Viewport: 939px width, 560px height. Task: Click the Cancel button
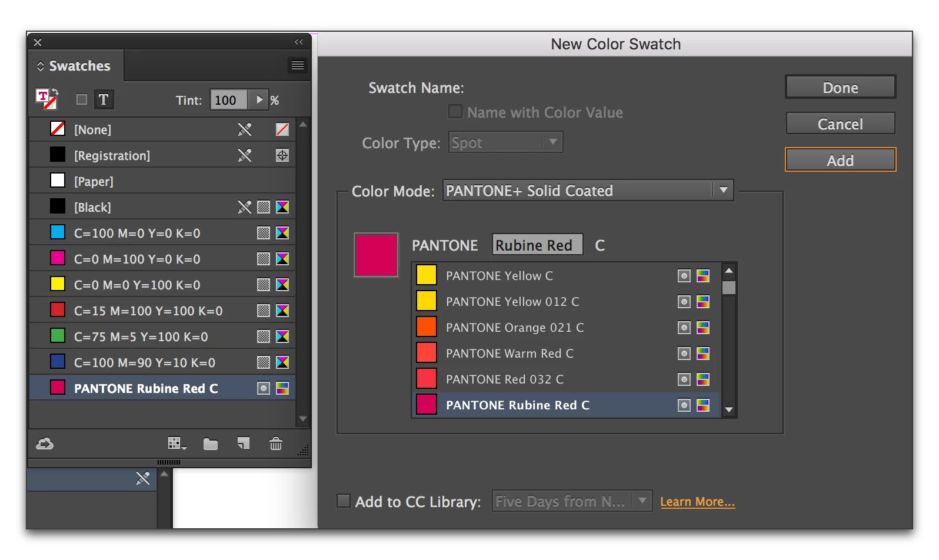point(840,124)
